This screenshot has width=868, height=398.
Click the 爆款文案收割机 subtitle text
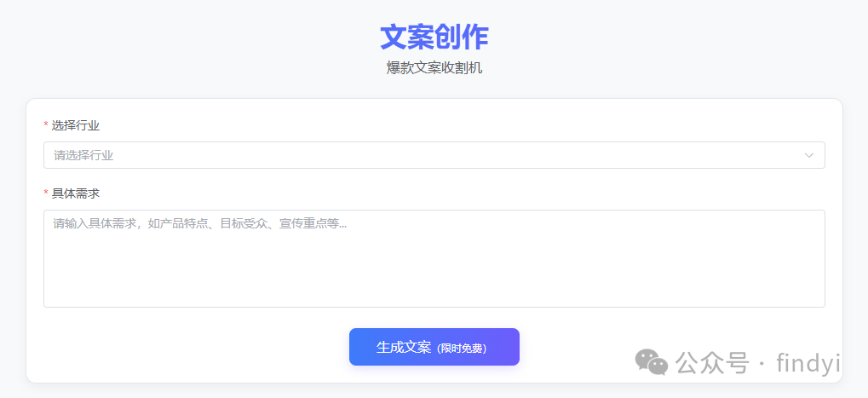coord(434,68)
